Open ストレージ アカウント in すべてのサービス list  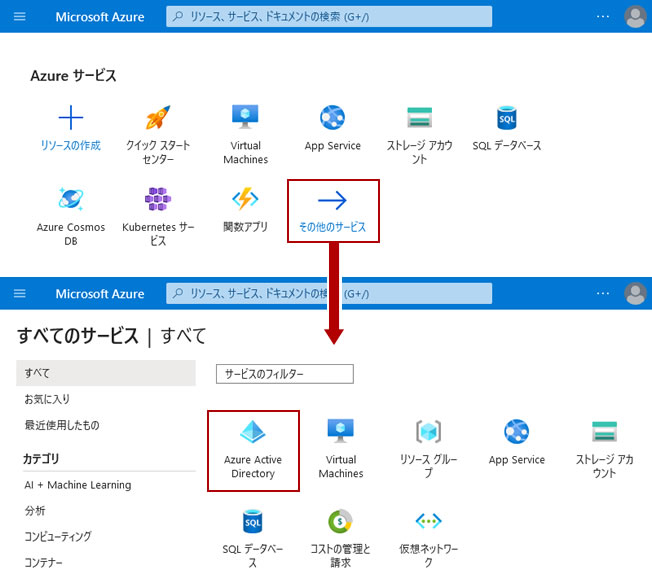click(604, 448)
